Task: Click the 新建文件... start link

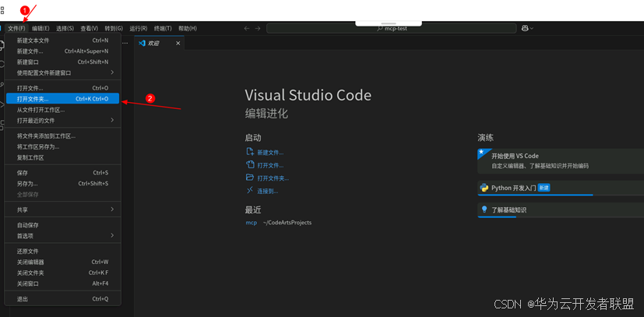Action: [270, 153]
